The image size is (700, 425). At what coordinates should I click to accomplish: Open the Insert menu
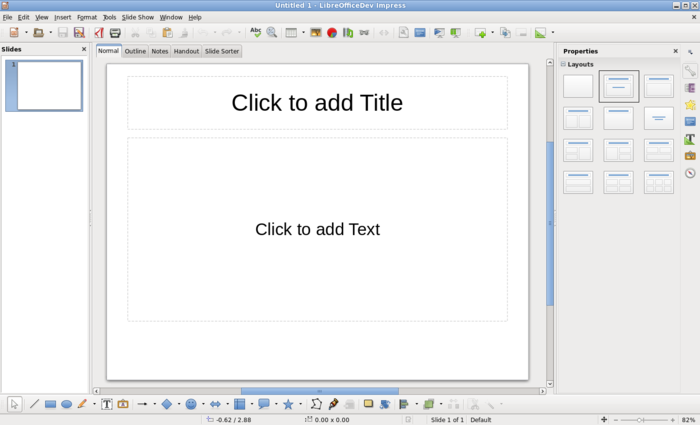point(62,17)
